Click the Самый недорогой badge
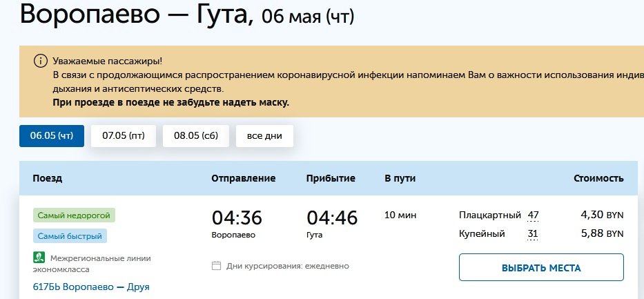The height and width of the screenshot is (299, 644). (74, 215)
